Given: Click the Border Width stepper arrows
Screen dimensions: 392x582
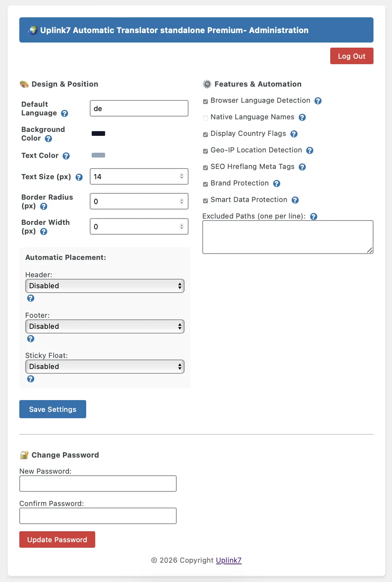Looking at the screenshot, I should click(x=181, y=226).
